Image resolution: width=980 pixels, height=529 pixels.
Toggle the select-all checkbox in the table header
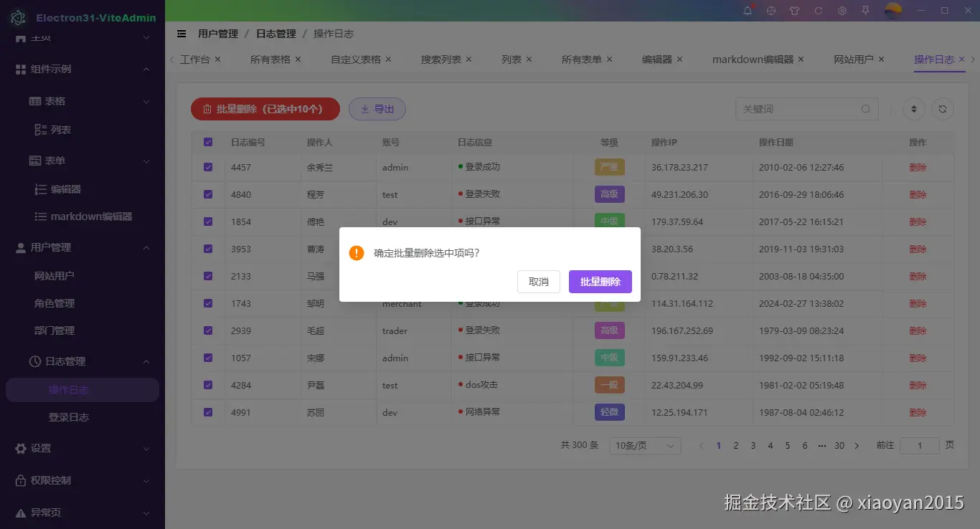pyautogui.click(x=208, y=142)
